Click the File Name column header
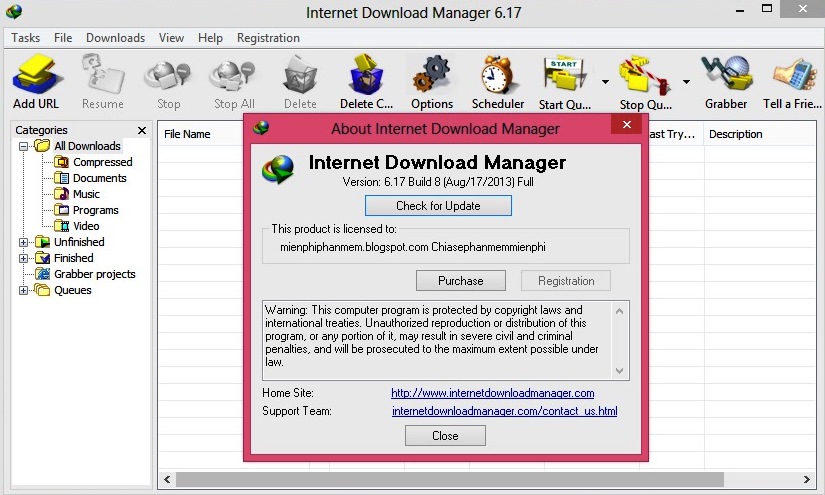825x495 pixels. point(187,134)
